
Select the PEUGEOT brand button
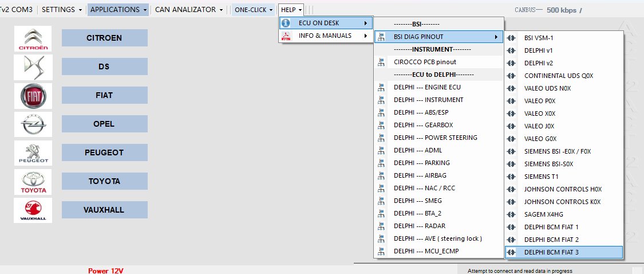[x=104, y=152]
